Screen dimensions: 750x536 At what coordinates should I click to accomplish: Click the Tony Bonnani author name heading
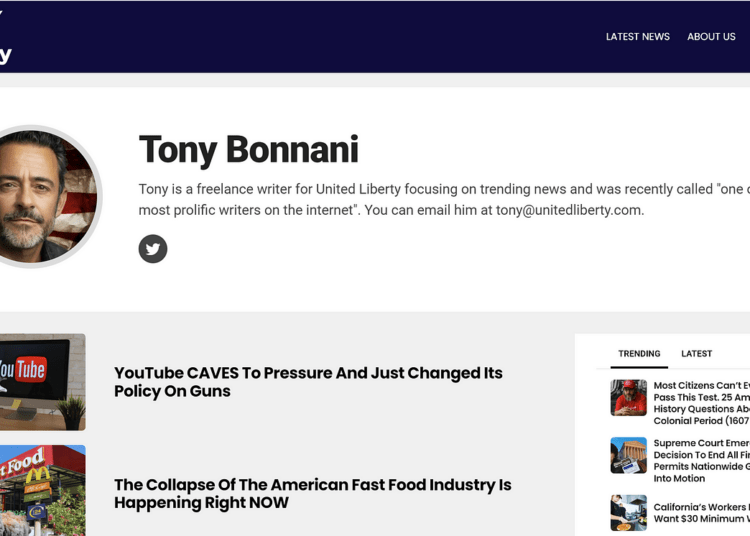(248, 150)
